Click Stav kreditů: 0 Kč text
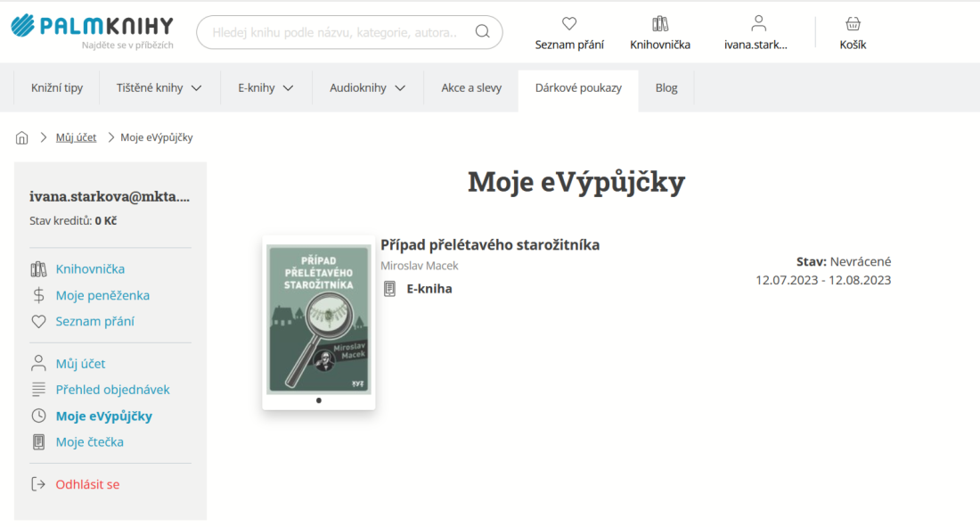Image resolution: width=980 pixels, height=527 pixels. 73,220
